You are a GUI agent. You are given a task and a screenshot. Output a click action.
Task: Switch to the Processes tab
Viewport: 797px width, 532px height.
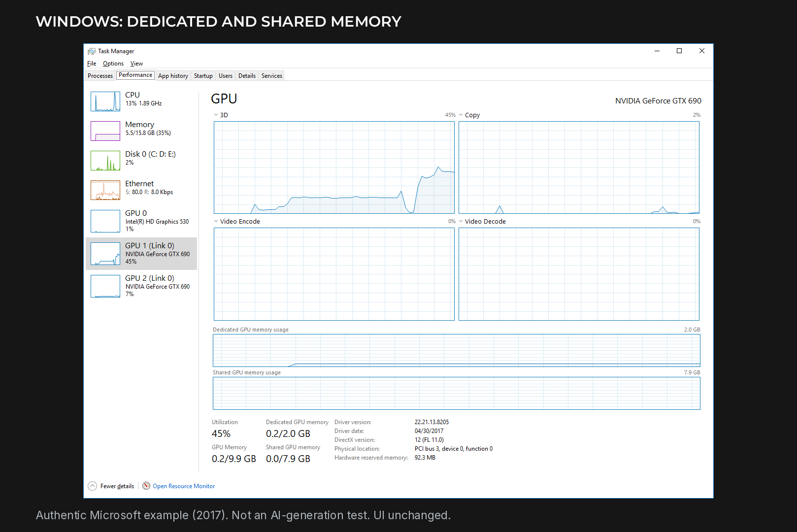tap(100, 76)
